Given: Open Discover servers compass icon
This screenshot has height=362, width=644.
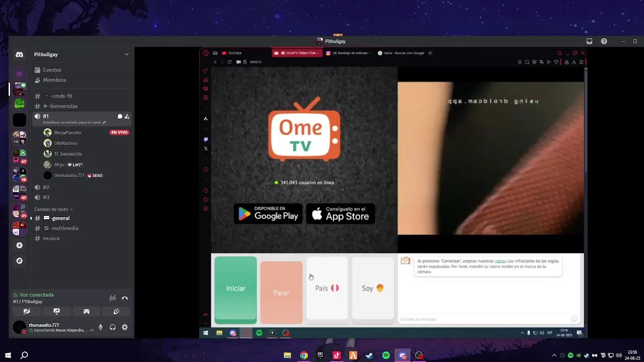Looking at the screenshot, I should (x=19, y=261).
